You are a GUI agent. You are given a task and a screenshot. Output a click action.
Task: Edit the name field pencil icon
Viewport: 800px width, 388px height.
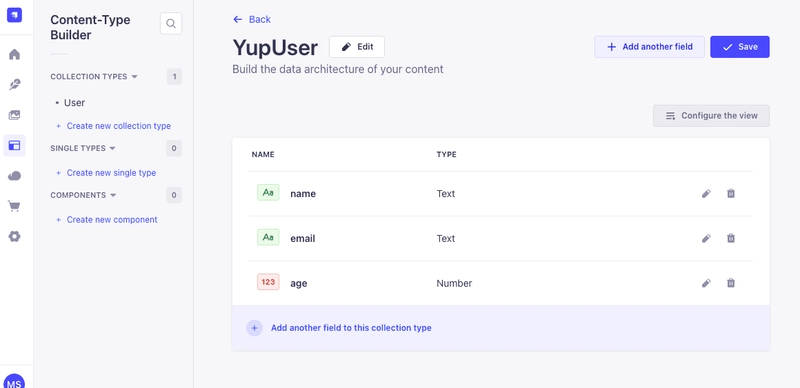pyautogui.click(x=706, y=193)
